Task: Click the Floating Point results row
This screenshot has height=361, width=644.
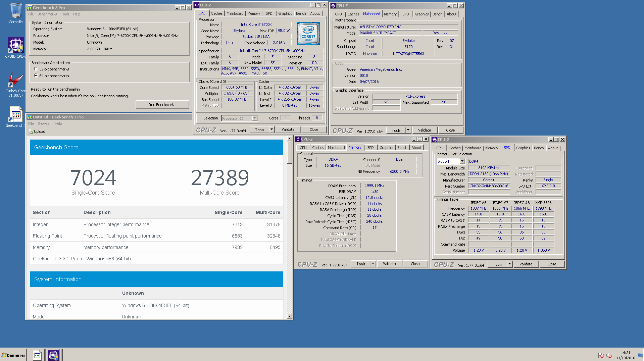Action: coord(157,236)
